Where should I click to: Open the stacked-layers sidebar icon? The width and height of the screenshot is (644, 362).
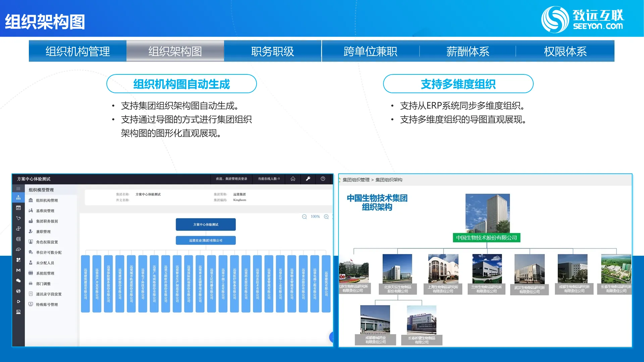tap(18, 239)
